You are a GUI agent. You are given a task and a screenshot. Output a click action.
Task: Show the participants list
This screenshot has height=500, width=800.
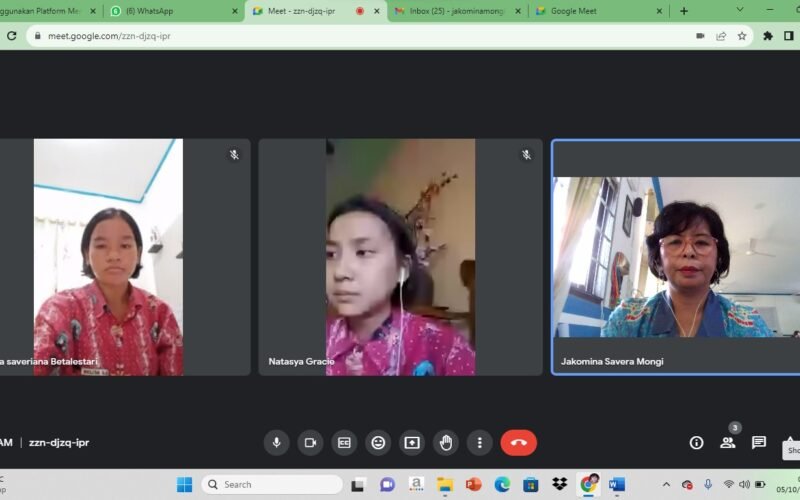(728, 442)
